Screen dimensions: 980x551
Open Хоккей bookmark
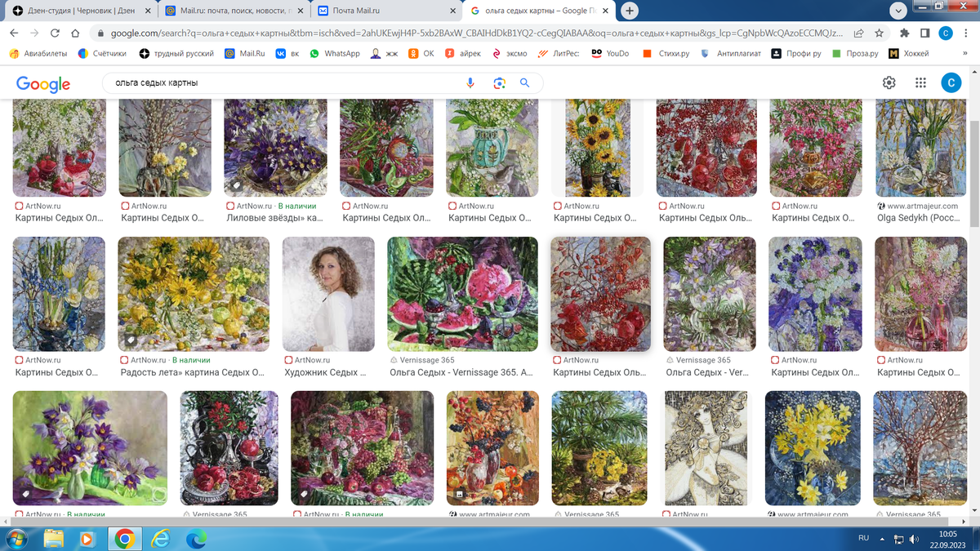909,53
